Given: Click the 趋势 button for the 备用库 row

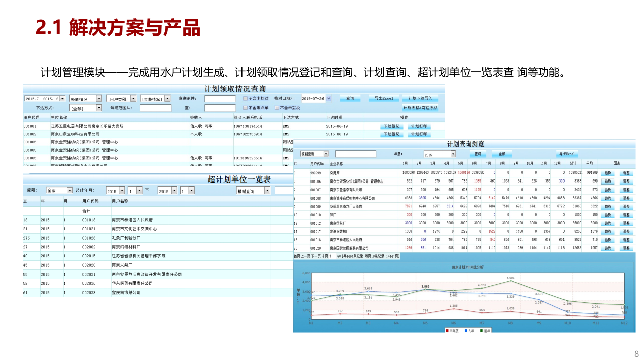Looking at the screenshot, I should (608, 172).
